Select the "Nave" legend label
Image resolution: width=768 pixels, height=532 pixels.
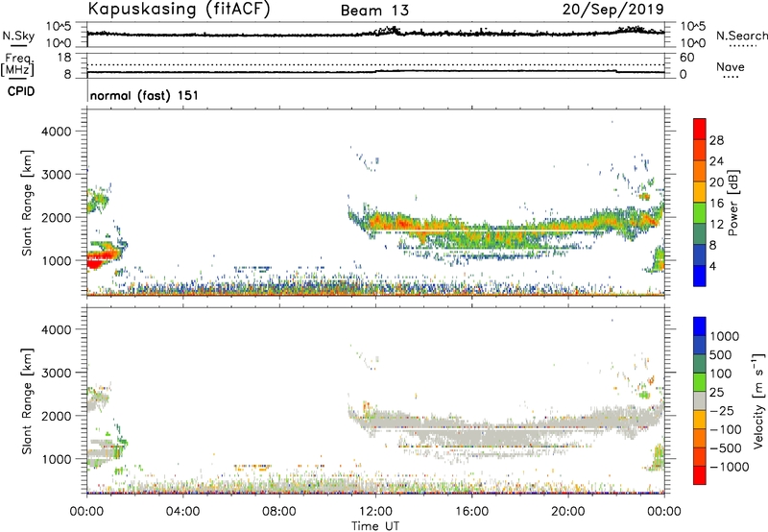click(x=731, y=67)
